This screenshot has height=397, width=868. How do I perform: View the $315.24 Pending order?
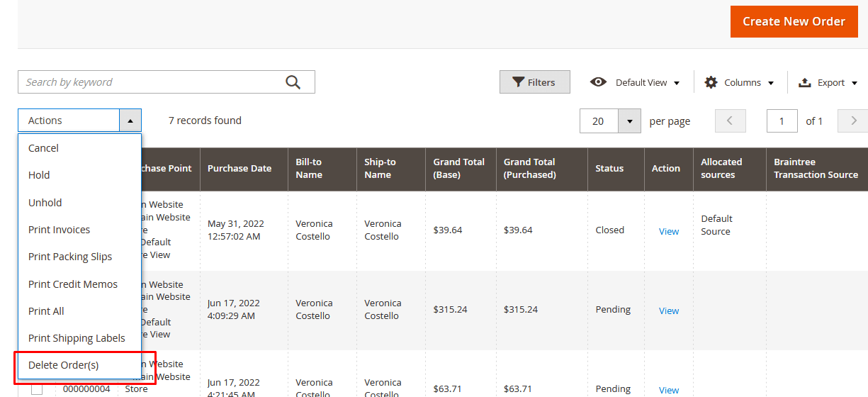pos(668,311)
